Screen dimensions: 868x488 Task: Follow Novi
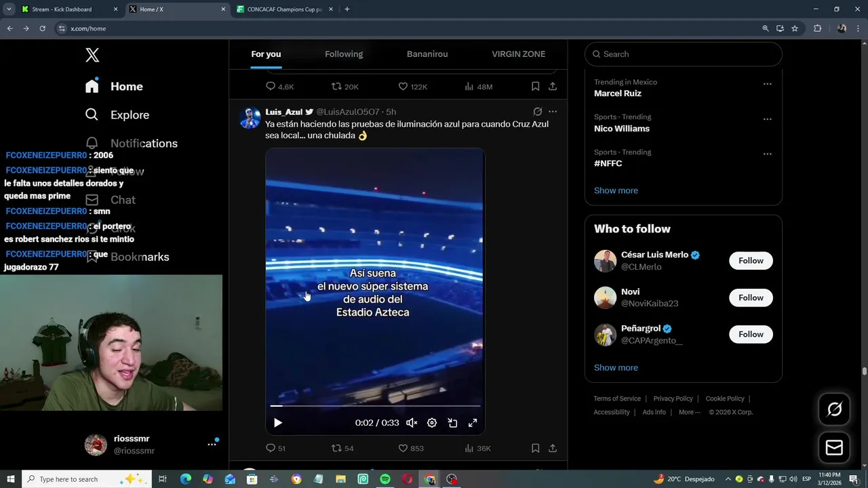tap(751, 298)
